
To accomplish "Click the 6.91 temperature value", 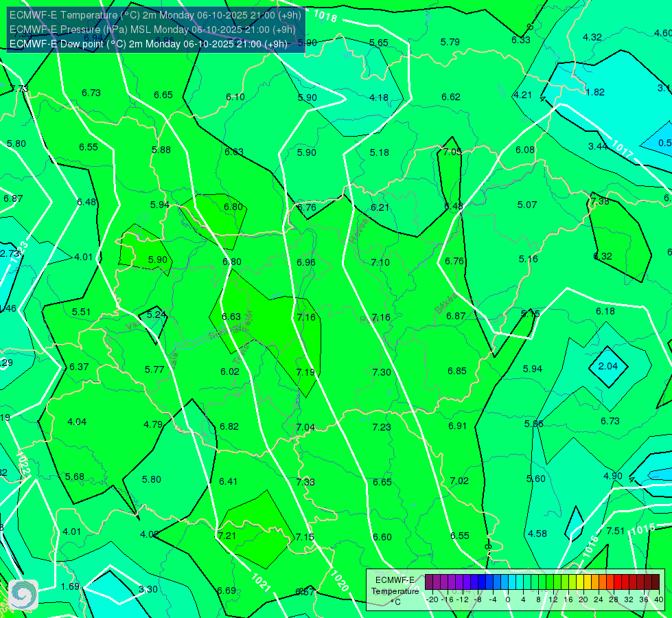I will pos(457,426).
